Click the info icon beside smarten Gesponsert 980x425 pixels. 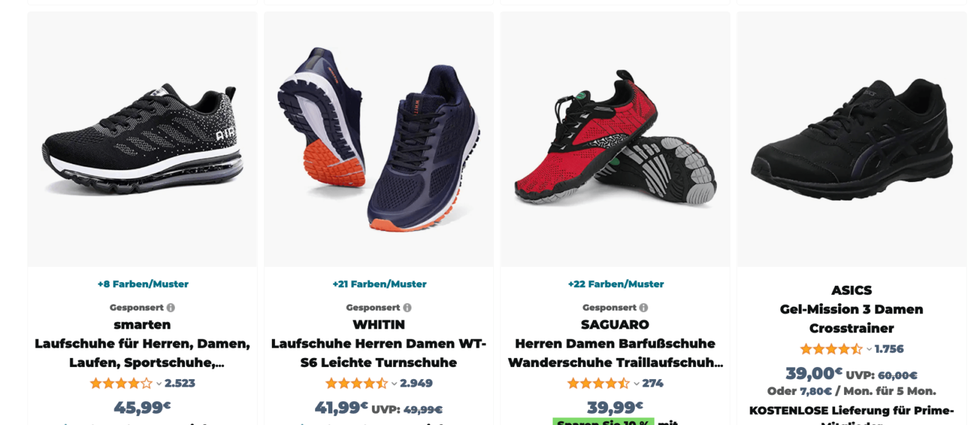(170, 308)
